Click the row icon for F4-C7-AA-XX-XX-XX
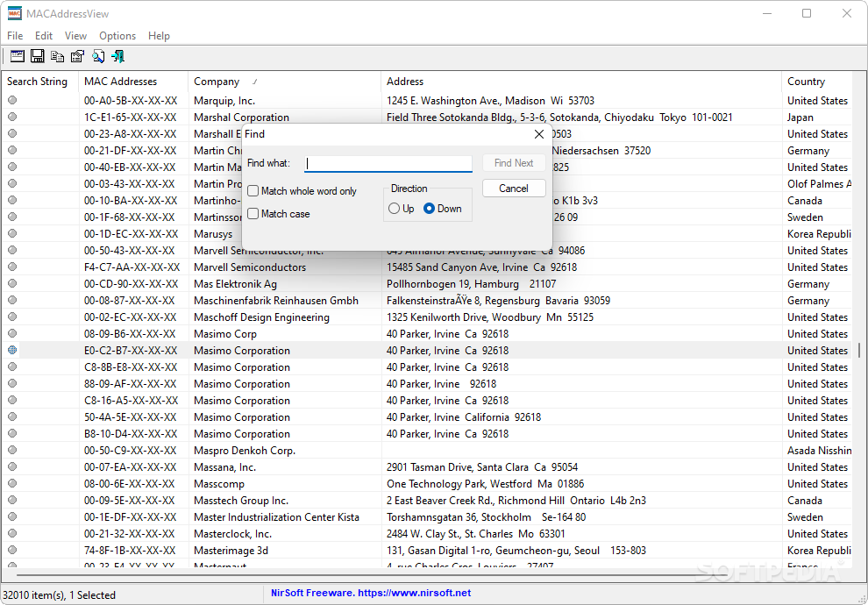 tap(12, 267)
